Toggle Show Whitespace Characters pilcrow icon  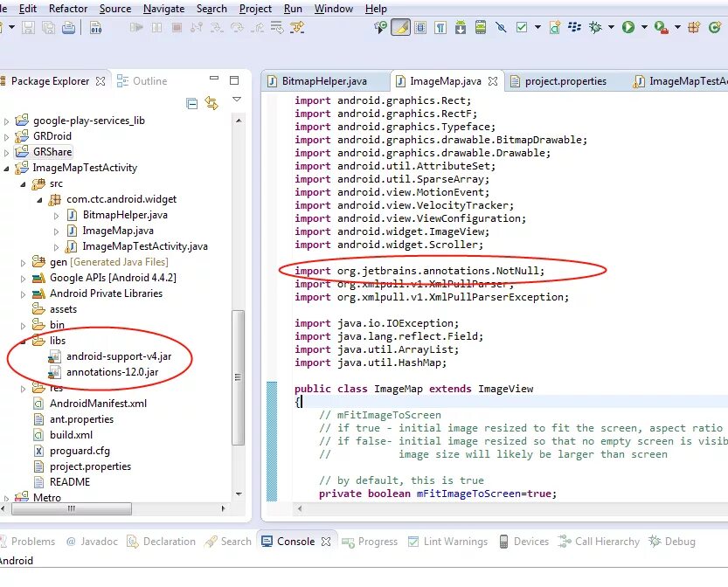440,28
